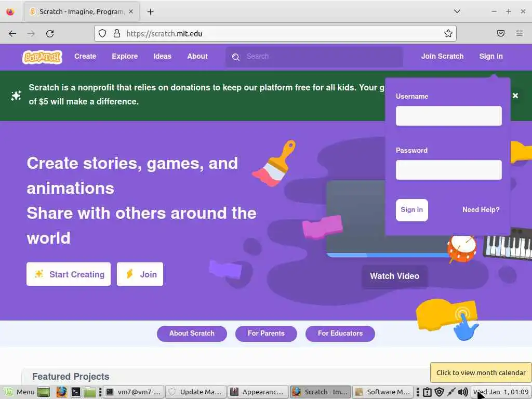Open the Firefox hamburger menu
532x399 pixels.
click(520, 33)
